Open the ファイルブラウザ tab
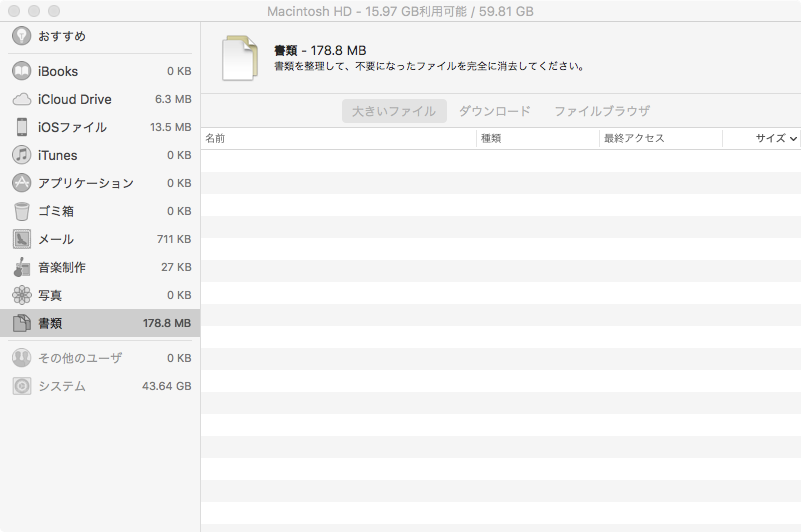 (602, 111)
